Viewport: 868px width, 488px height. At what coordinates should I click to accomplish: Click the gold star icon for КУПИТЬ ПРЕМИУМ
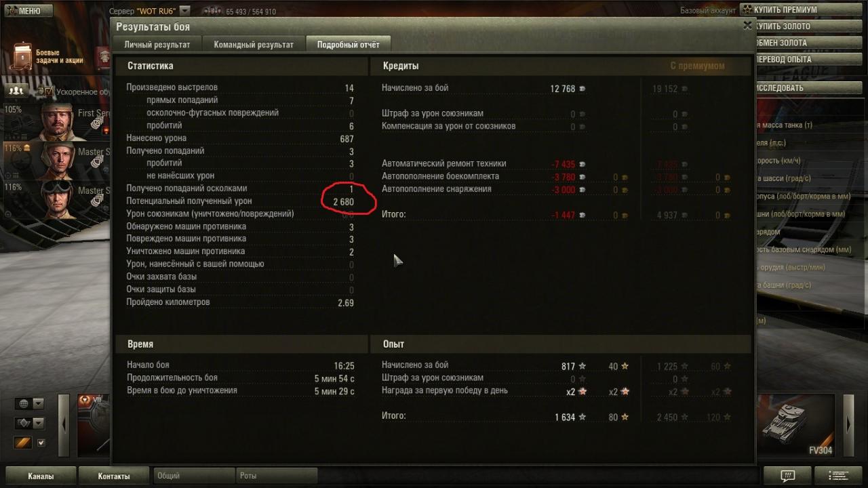pos(747,10)
